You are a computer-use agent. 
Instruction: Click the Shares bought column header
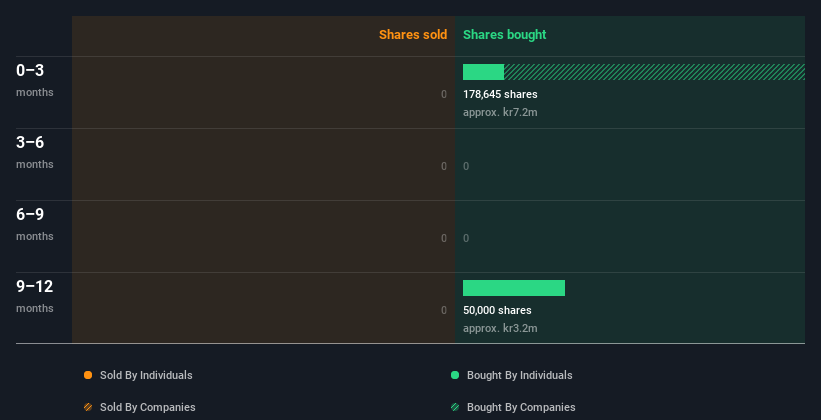pos(505,35)
